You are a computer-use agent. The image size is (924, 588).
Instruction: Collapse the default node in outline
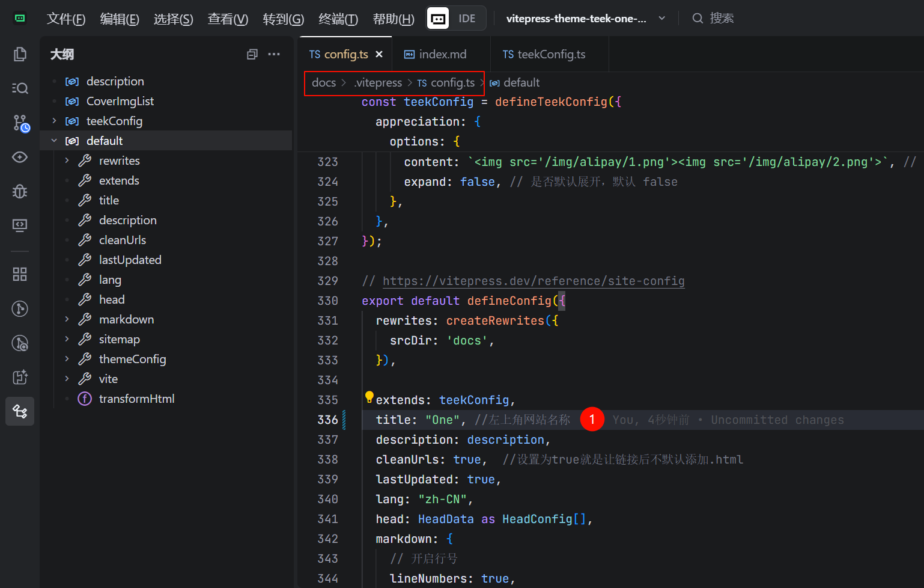(x=54, y=141)
